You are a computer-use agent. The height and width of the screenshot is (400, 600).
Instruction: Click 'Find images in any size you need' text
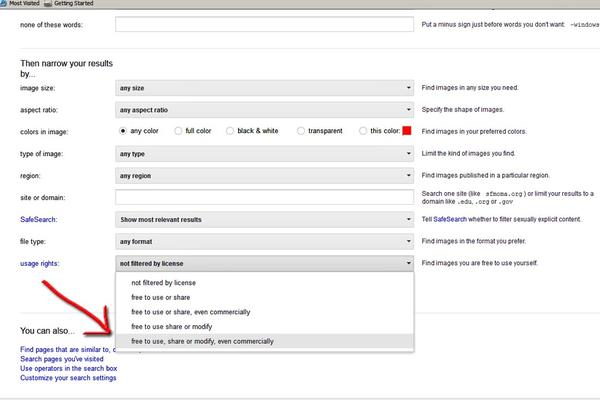pyautogui.click(x=470, y=88)
